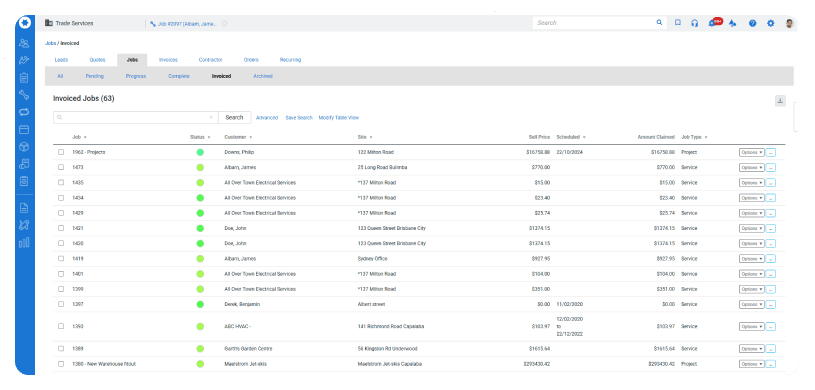Open the document page icon in sidebar
The image size is (815, 390).
point(24,208)
